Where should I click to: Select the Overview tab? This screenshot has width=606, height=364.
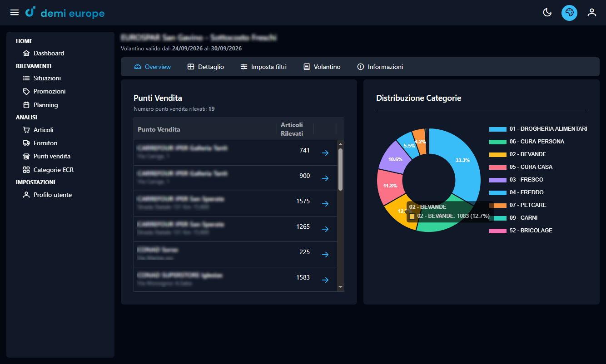[153, 67]
